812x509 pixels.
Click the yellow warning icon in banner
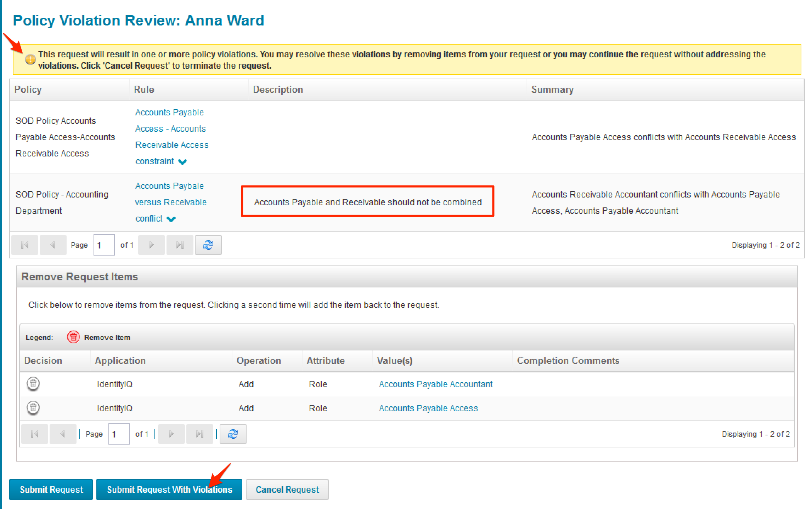pos(30,59)
